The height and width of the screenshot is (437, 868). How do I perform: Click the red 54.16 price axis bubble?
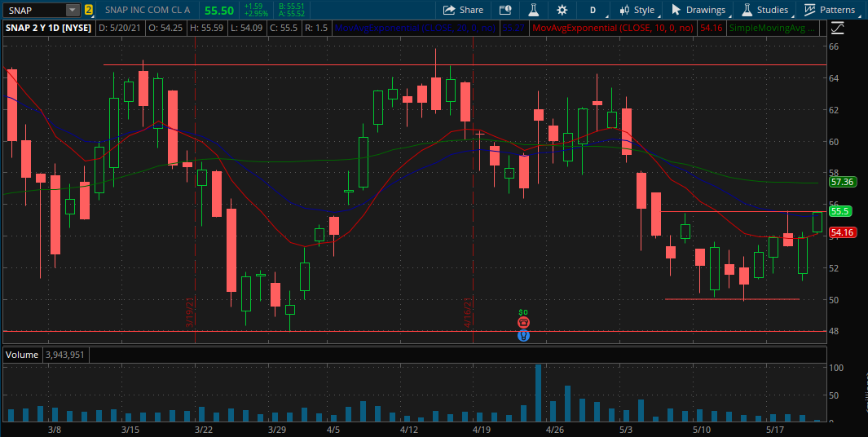842,232
